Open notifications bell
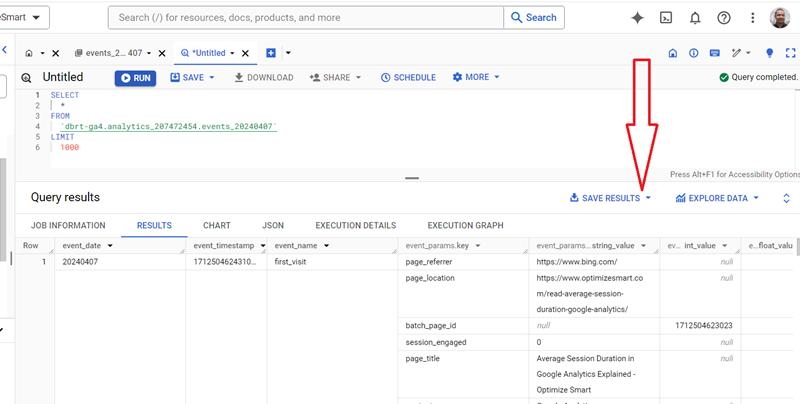Viewport: 800px width, 404px height. (x=695, y=18)
